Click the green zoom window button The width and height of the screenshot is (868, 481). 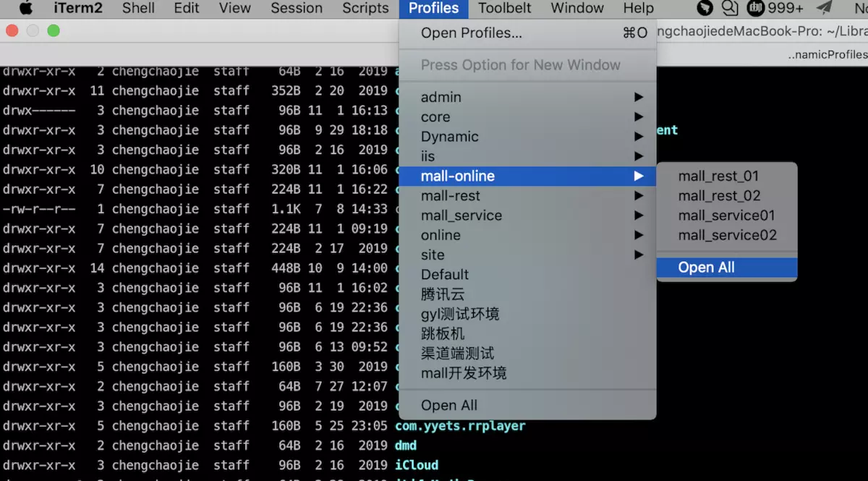(53, 31)
